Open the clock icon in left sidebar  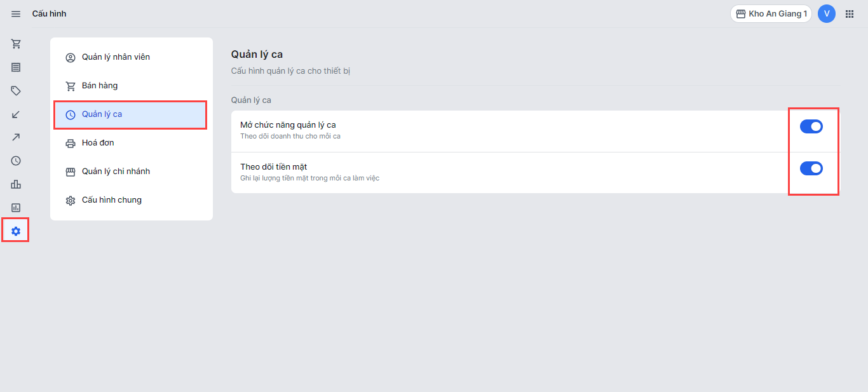tap(16, 161)
